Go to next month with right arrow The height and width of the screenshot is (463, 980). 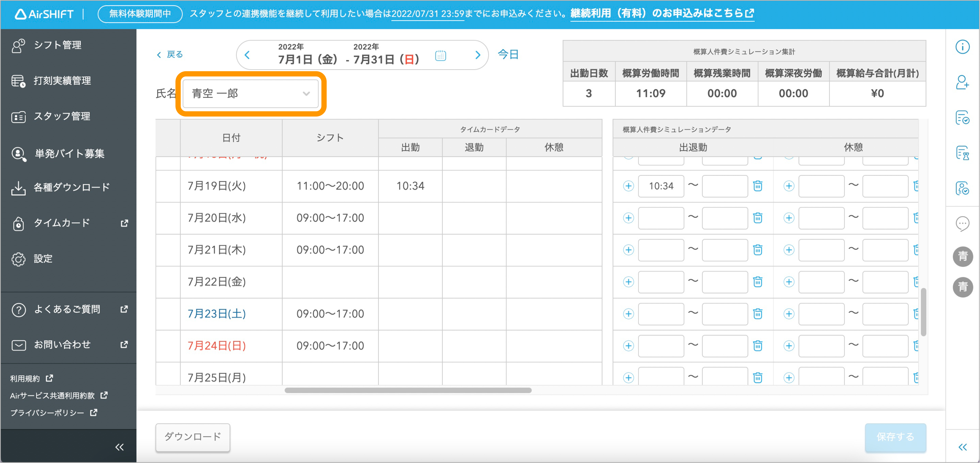click(478, 55)
